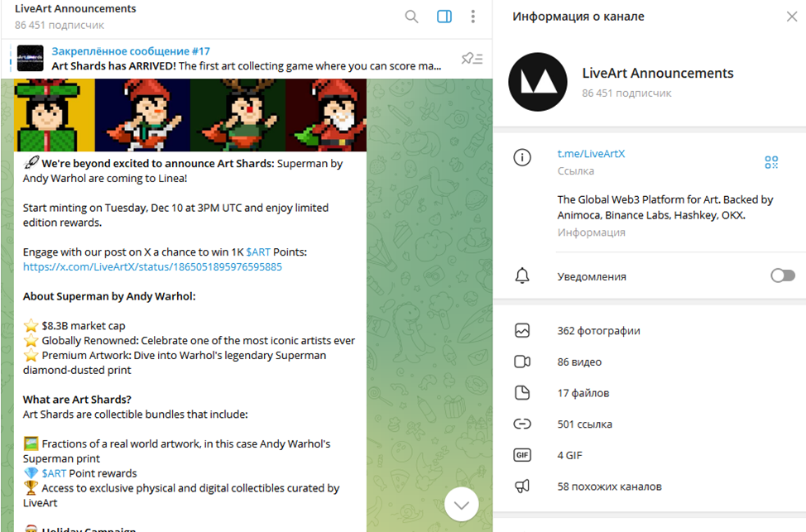Open the t.me/LiveArtX link
This screenshot has height=532, width=806.
(591, 154)
